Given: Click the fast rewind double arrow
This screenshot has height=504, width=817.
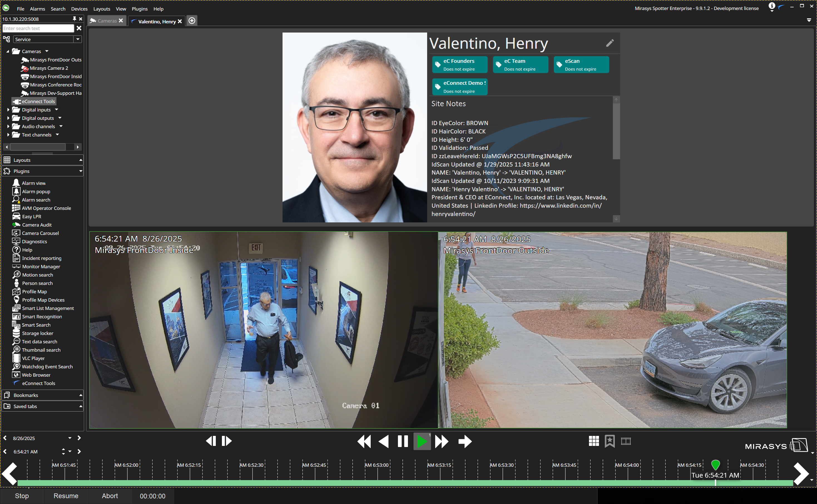Looking at the screenshot, I should (364, 441).
